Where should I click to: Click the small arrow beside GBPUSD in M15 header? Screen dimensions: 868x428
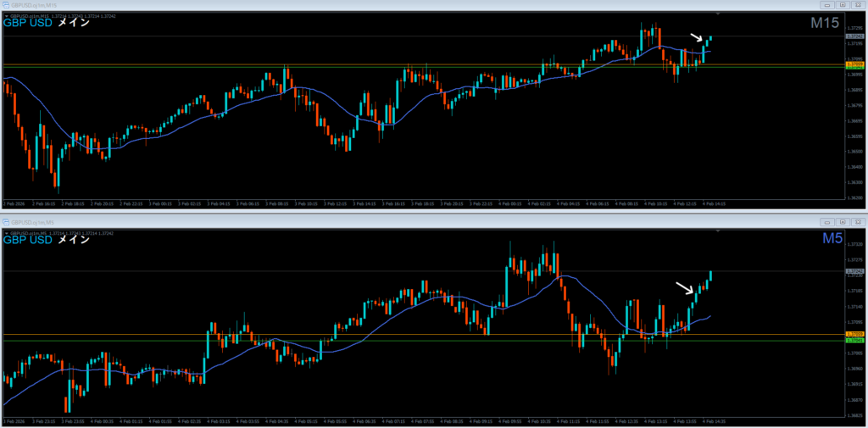tap(7, 14)
